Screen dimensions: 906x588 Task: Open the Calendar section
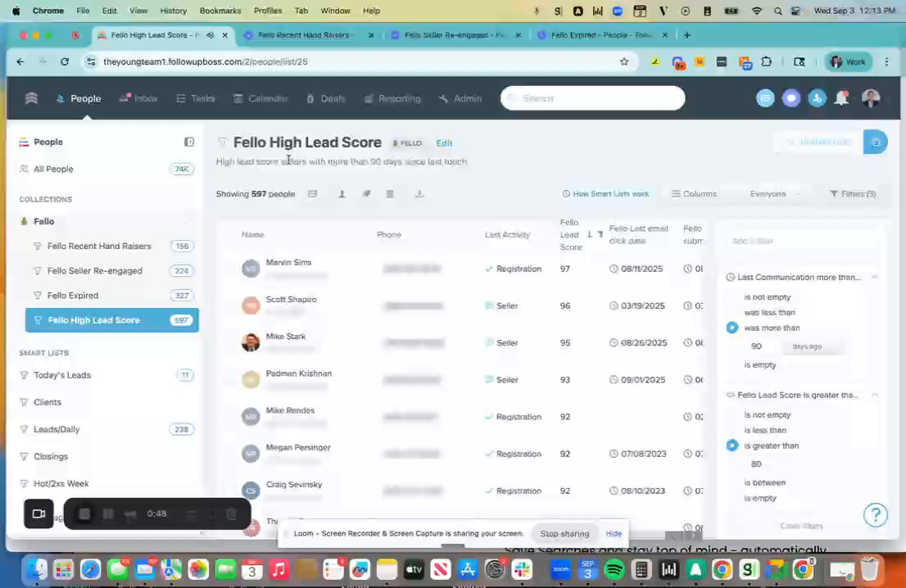(x=260, y=99)
